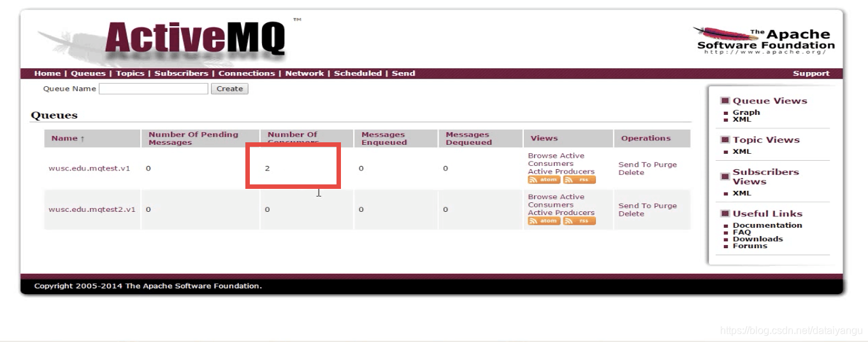The image size is (868, 342).
Task: Go to the Home menu
Action: tap(47, 73)
